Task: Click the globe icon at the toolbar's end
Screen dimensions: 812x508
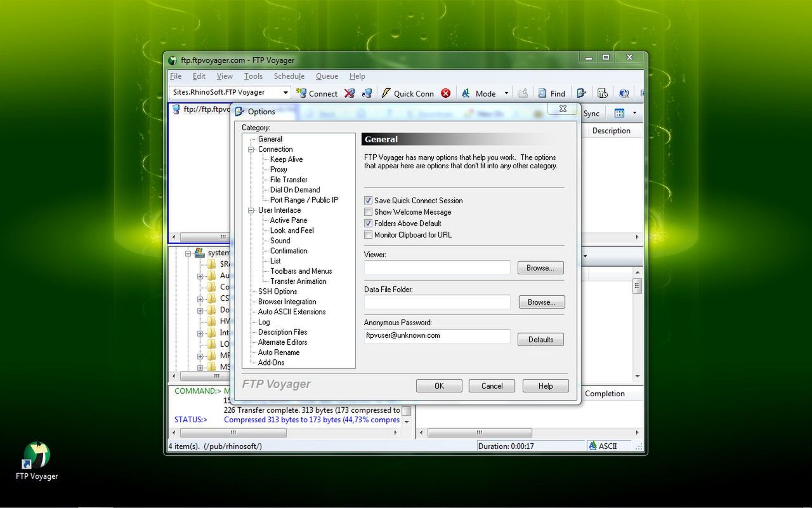Action: pos(624,93)
